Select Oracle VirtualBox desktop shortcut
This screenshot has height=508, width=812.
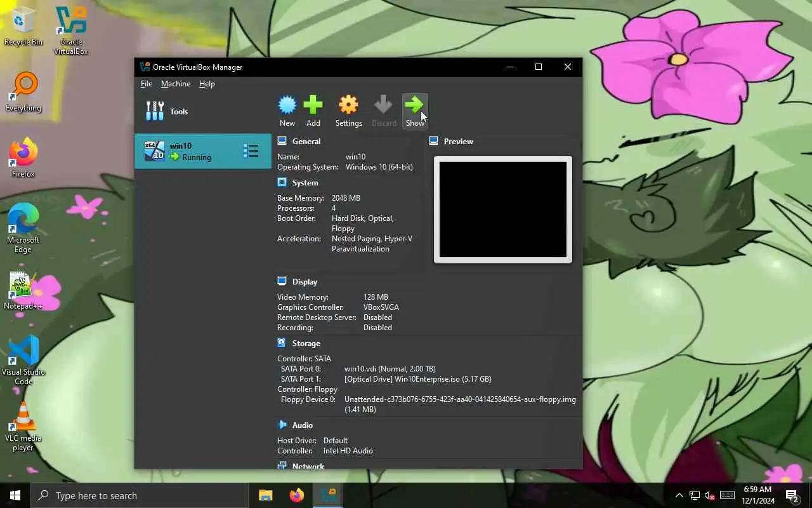[71, 31]
